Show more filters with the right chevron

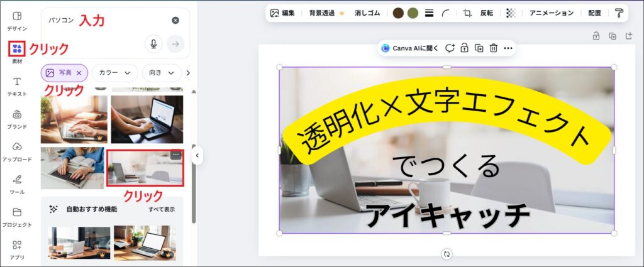(188, 73)
